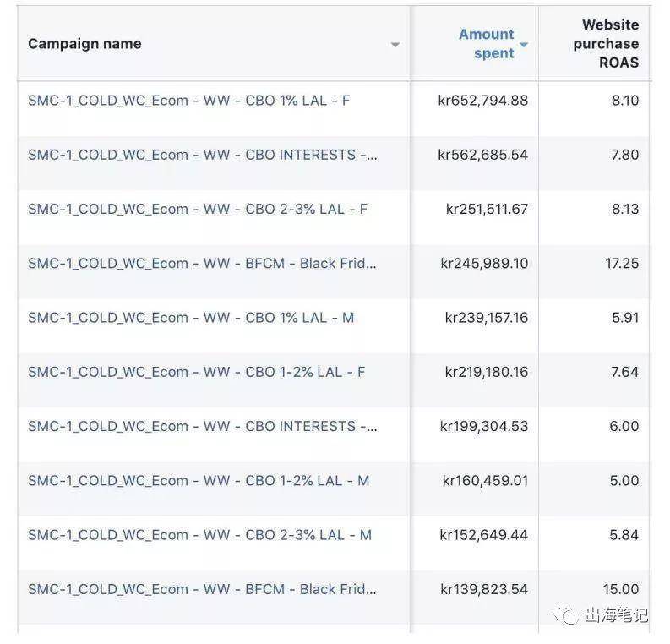The height and width of the screenshot is (644, 670).
Task: Open the CBO 1% LAL - M campaign
Action: click(191, 318)
